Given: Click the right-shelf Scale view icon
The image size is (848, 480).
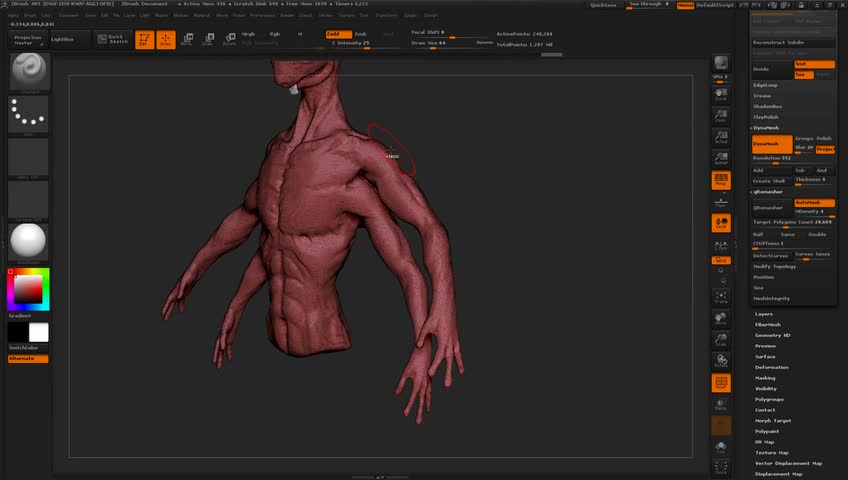Looking at the screenshot, I should click(721, 339).
